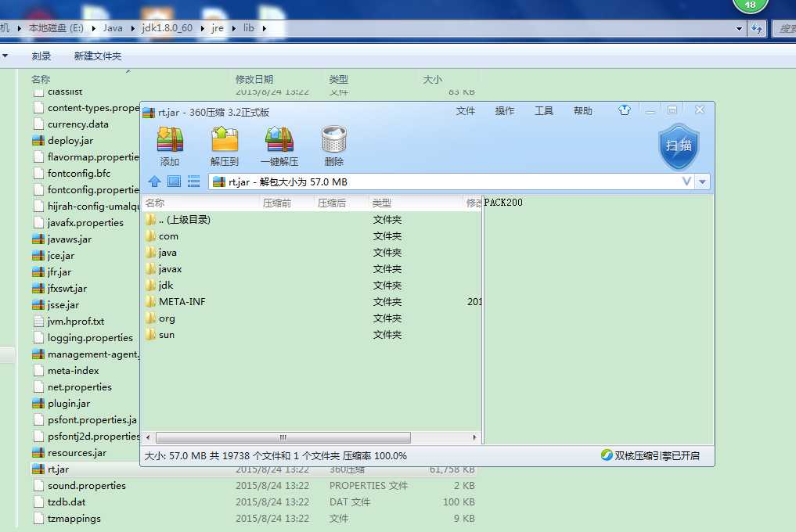Click the 本地磁盘 (E:) breadcrumb segment
The width and height of the screenshot is (796, 532).
(56, 28)
